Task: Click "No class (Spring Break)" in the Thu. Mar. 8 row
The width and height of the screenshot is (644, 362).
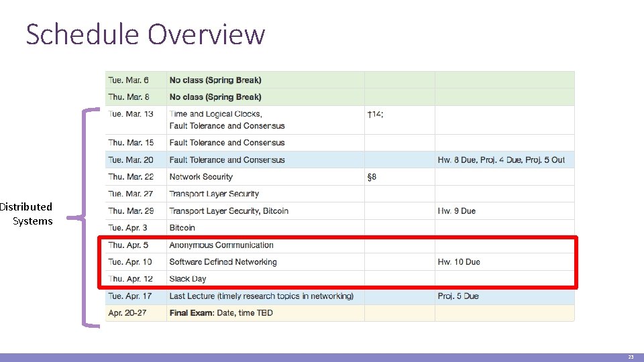Action: click(215, 97)
